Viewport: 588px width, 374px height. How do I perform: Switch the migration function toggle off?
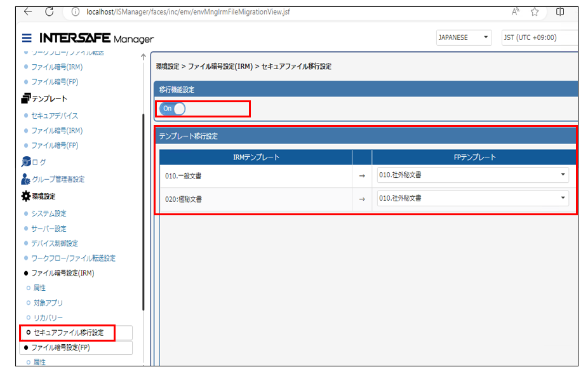(x=173, y=109)
